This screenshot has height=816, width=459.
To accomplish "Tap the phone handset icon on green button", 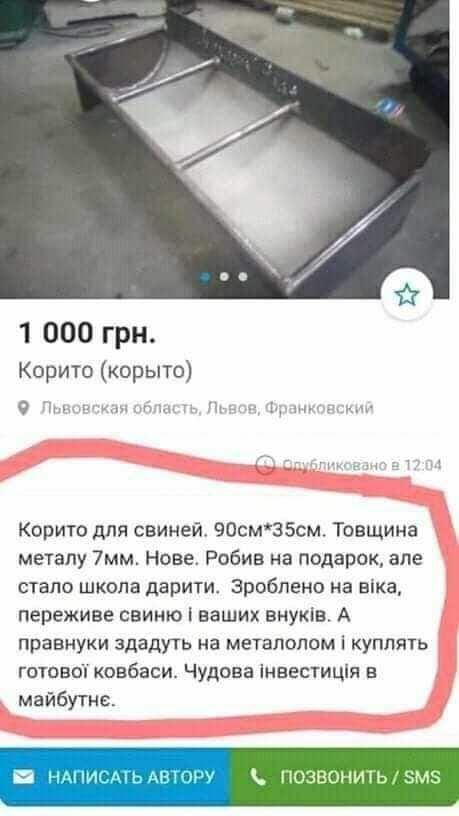I will tap(258, 777).
